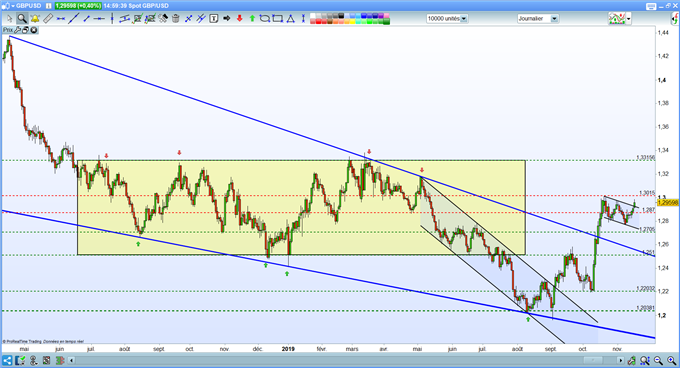
Task: Click the green 1,29598 (+0,40%) quote
Action: click(x=78, y=6)
